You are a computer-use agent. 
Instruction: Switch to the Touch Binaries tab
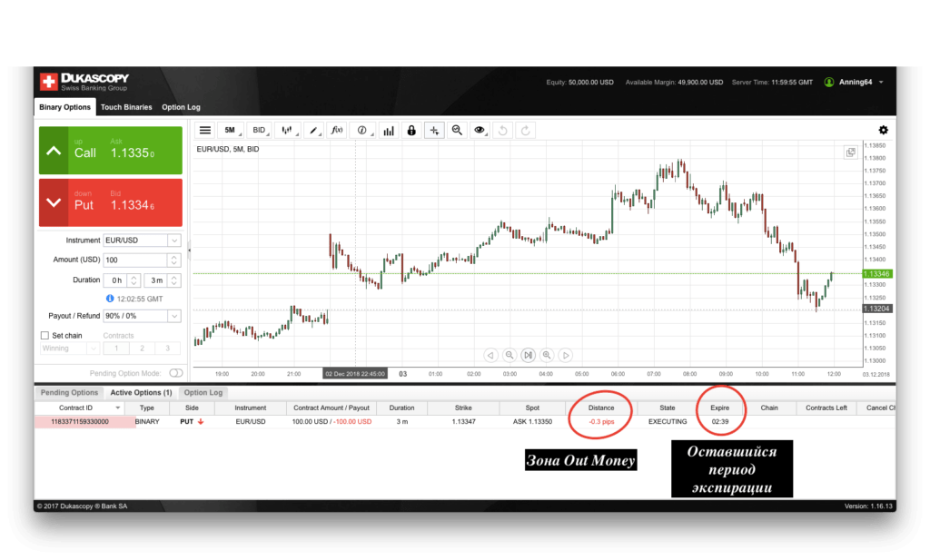[x=126, y=107]
